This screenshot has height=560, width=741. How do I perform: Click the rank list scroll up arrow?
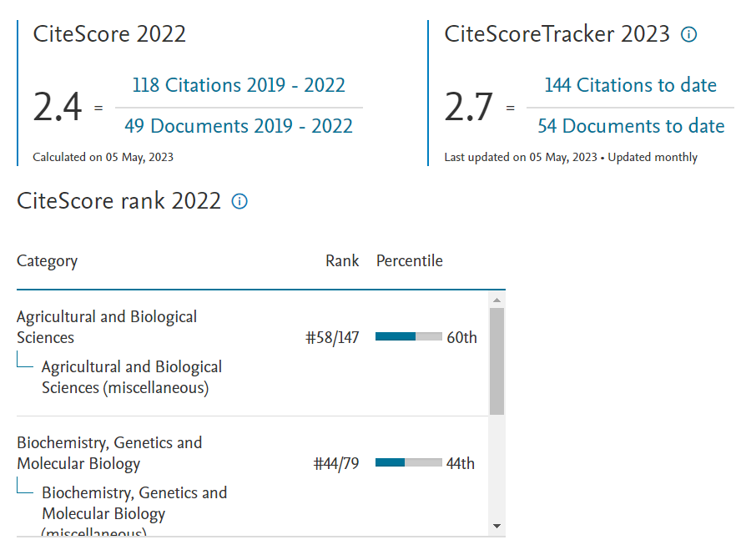coord(497,300)
